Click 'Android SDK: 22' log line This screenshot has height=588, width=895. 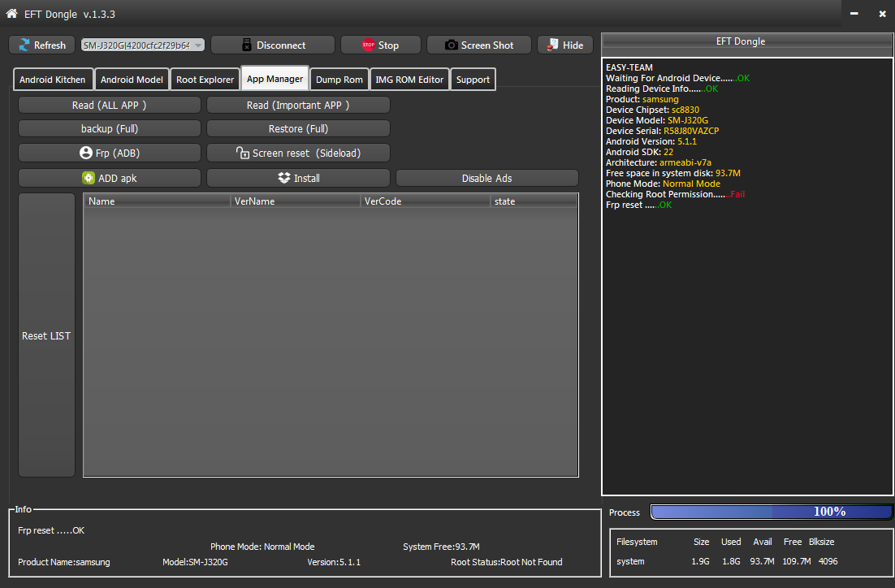[639, 152]
